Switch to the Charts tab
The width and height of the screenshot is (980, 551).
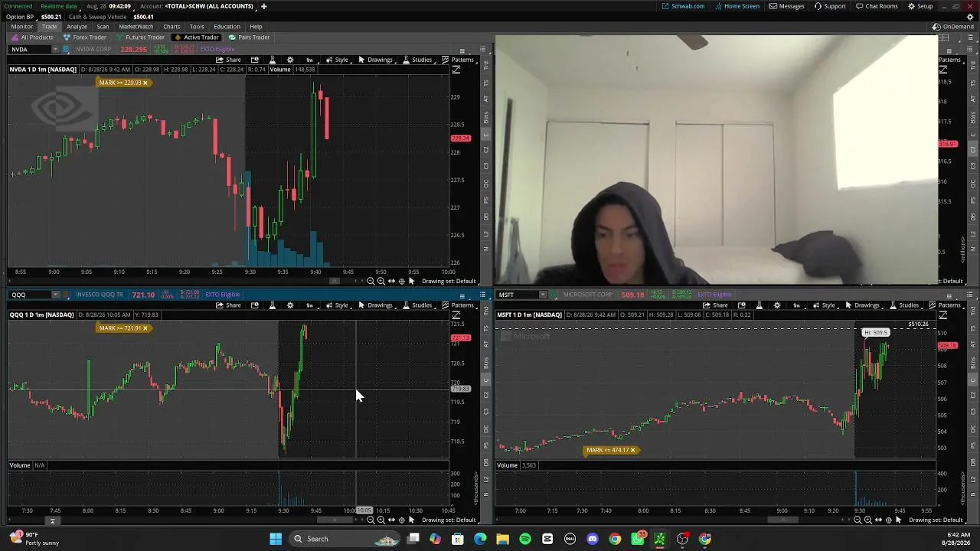tap(171, 27)
